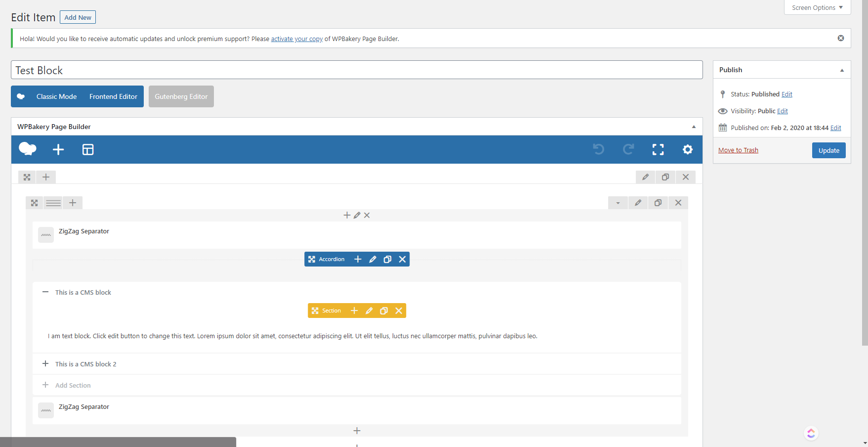This screenshot has height=447, width=868.
Task: Add section to Accordion via plus icon
Action: (x=358, y=259)
